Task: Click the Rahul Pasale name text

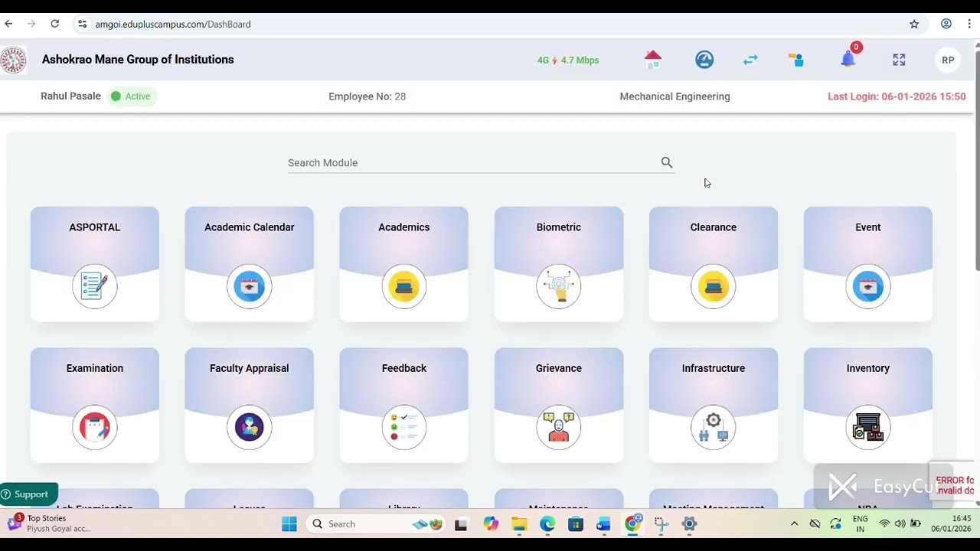Action: coord(70,96)
